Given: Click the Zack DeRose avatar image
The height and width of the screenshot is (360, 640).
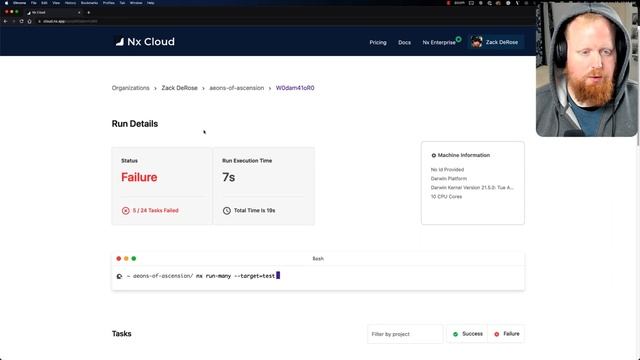Looking at the screenshot, I should pos(476,42).
